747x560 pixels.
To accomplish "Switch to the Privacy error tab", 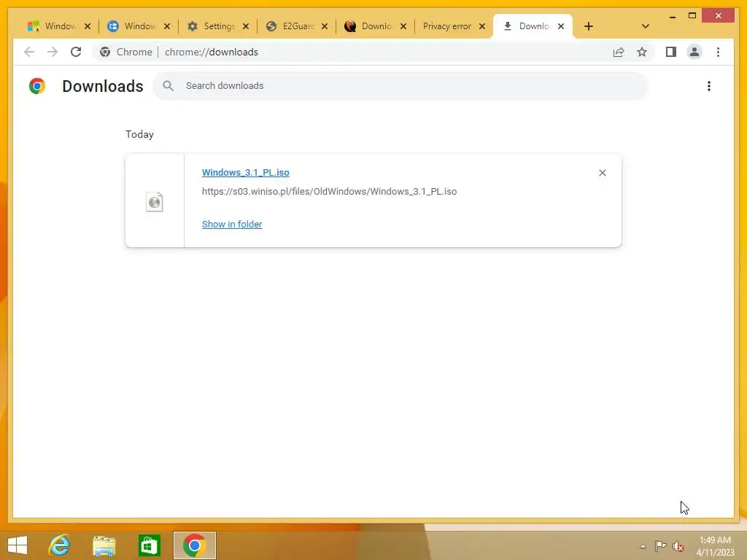I will [x=454, y=26].
